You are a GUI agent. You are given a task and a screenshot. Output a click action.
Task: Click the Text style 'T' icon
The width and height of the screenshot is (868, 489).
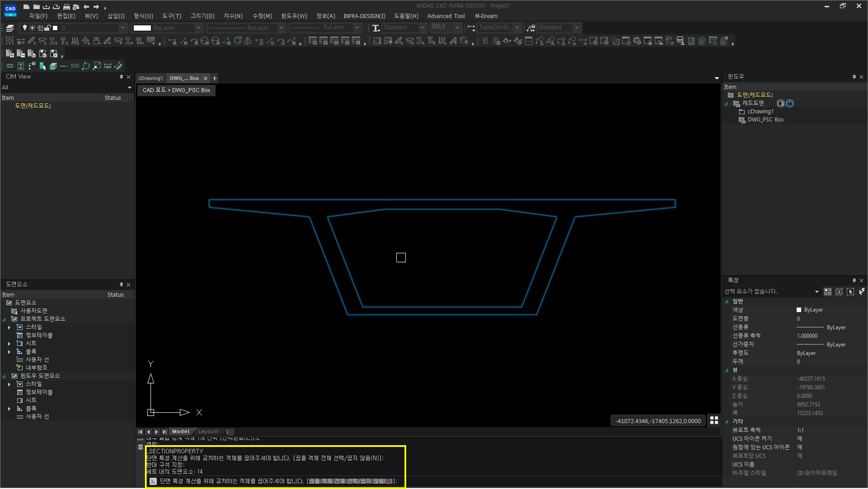click(376, 28)
